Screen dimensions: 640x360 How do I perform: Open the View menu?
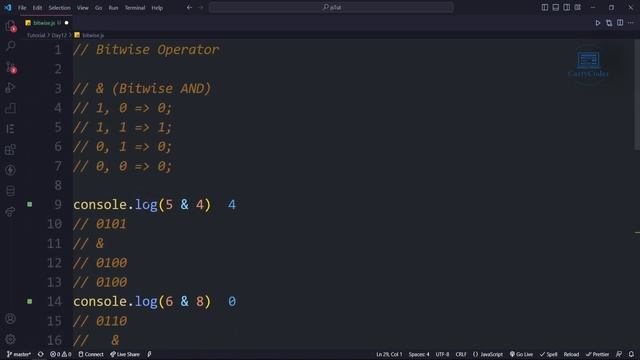click(82, 8)
